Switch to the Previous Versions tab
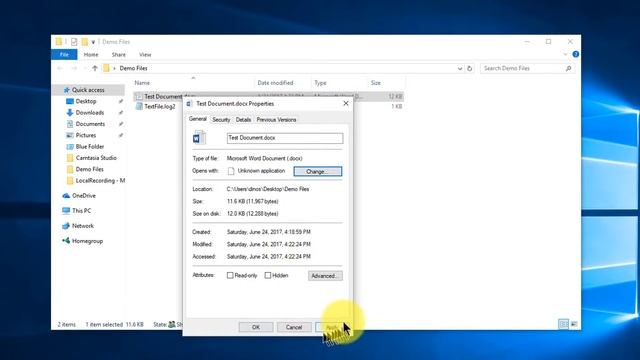This screenshot has width=640, height=360. click(x=276, y=120)
